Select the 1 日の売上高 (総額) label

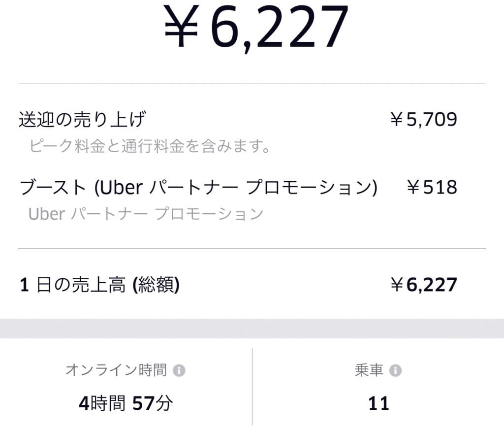99,285
